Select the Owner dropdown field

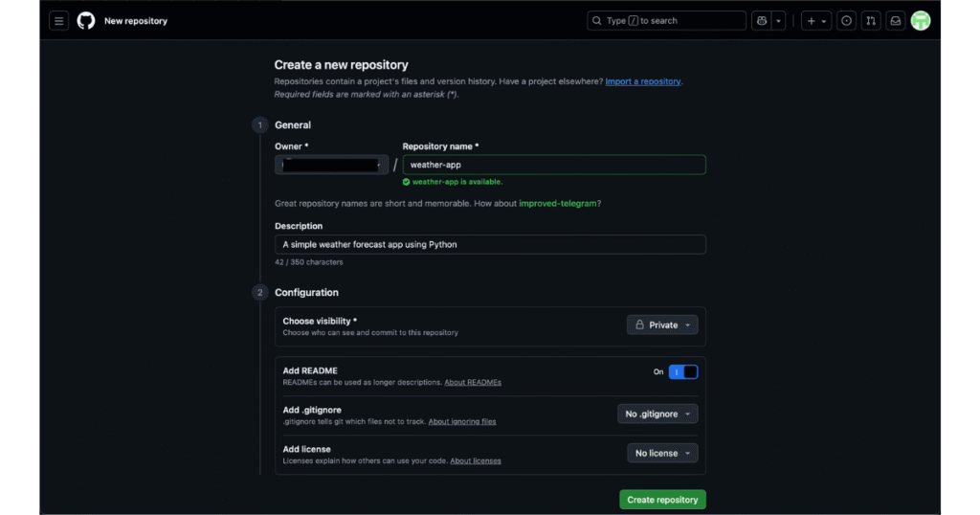[331, 165]
